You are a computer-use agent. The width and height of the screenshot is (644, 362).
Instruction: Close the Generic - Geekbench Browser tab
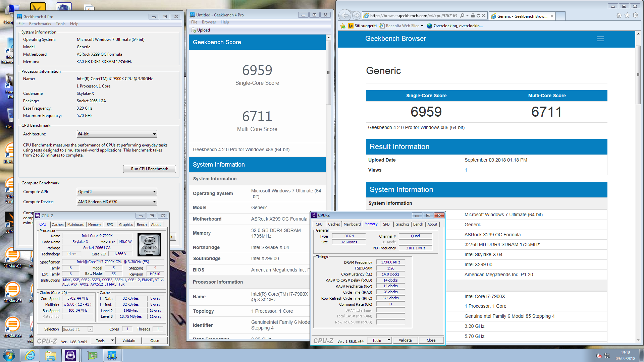pyautogui.click(x=552, y=16)
